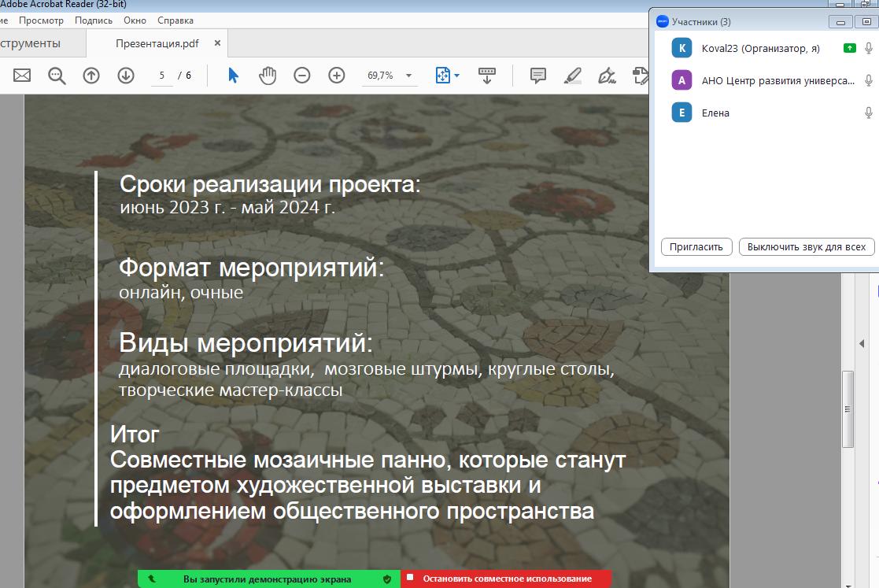Select participant Koval23 (Организатор, я)

coord(761,49)
